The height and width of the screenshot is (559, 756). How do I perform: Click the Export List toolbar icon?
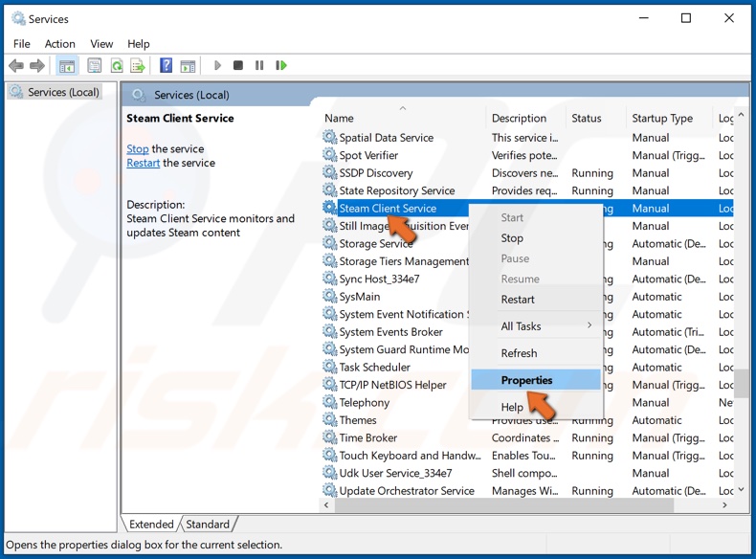coord(137,66)
